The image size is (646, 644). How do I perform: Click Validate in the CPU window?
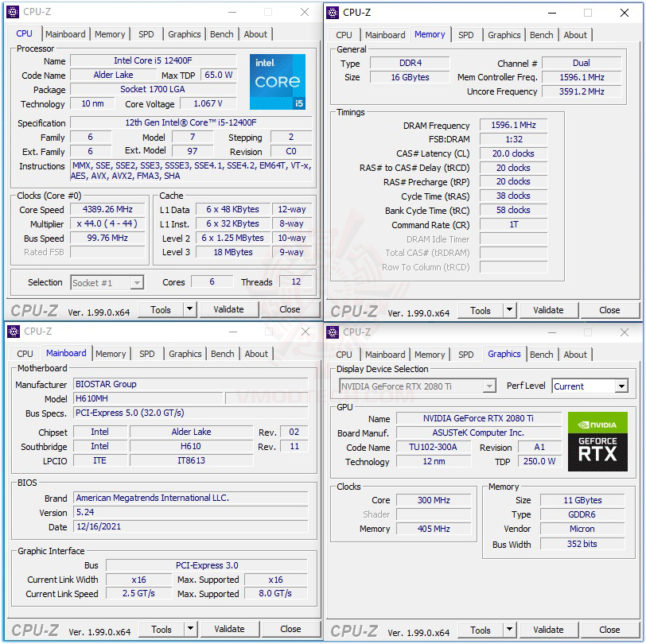[x=228, y=309]
